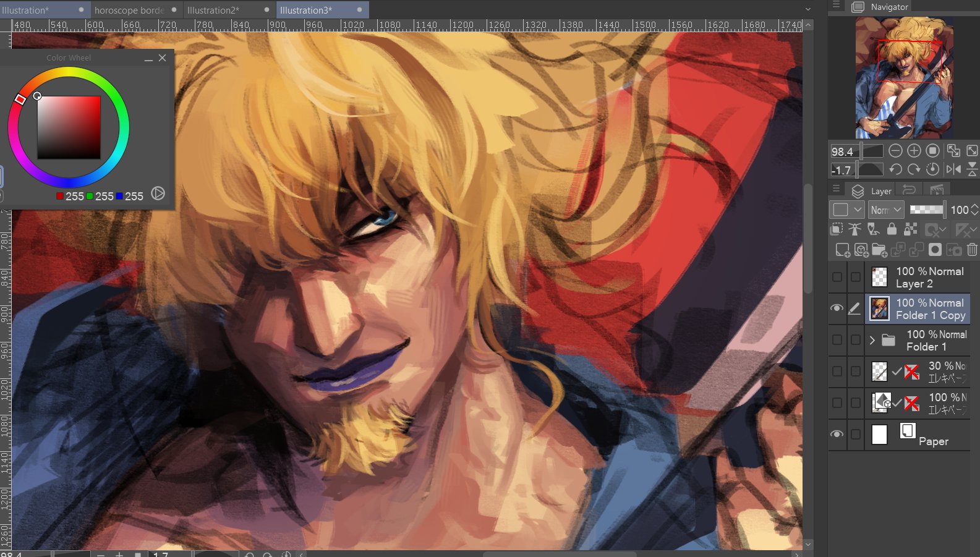
Task: Switch to the Illustration2 canvas tab
Action: pyautogui.click(x=213, y=10)
